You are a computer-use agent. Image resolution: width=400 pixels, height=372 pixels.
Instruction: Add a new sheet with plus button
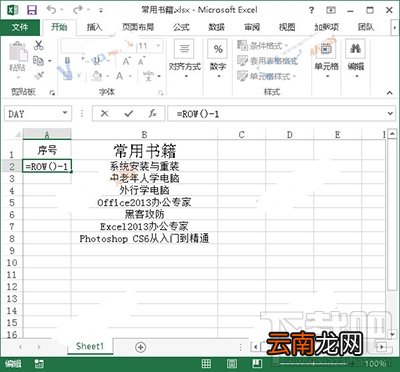pos(141,347)
